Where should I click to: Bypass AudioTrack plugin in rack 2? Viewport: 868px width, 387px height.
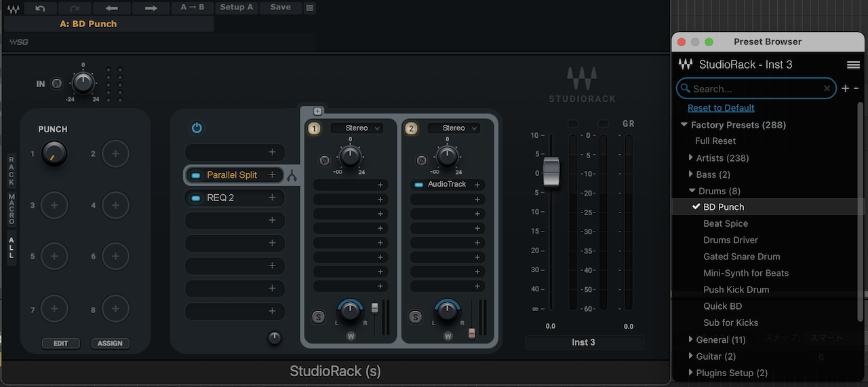418,185
